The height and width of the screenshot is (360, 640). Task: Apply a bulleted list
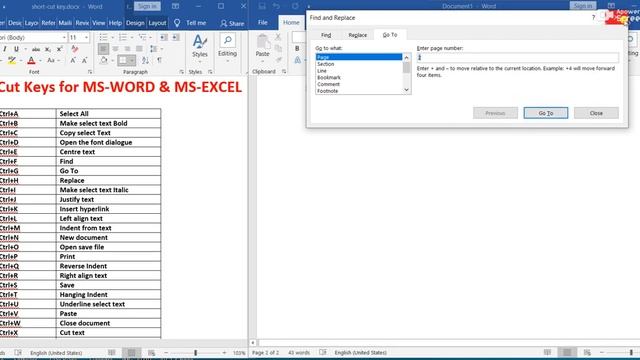tap(103, 38)
